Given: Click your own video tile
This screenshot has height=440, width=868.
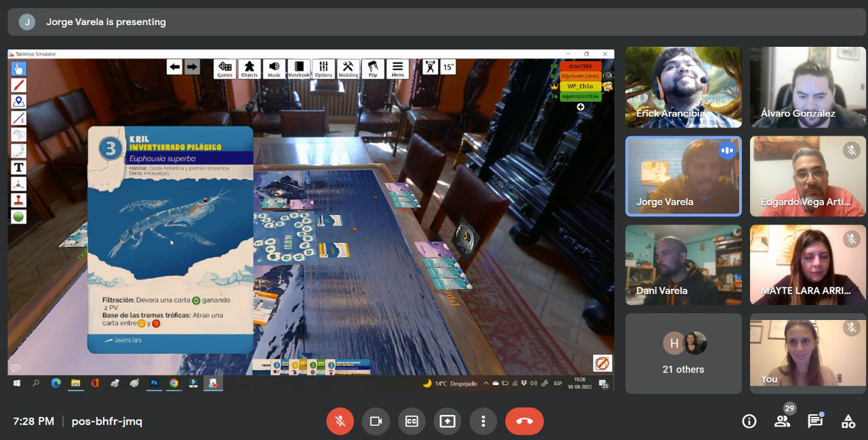Looking at the screenshot, I should [808, 353].
